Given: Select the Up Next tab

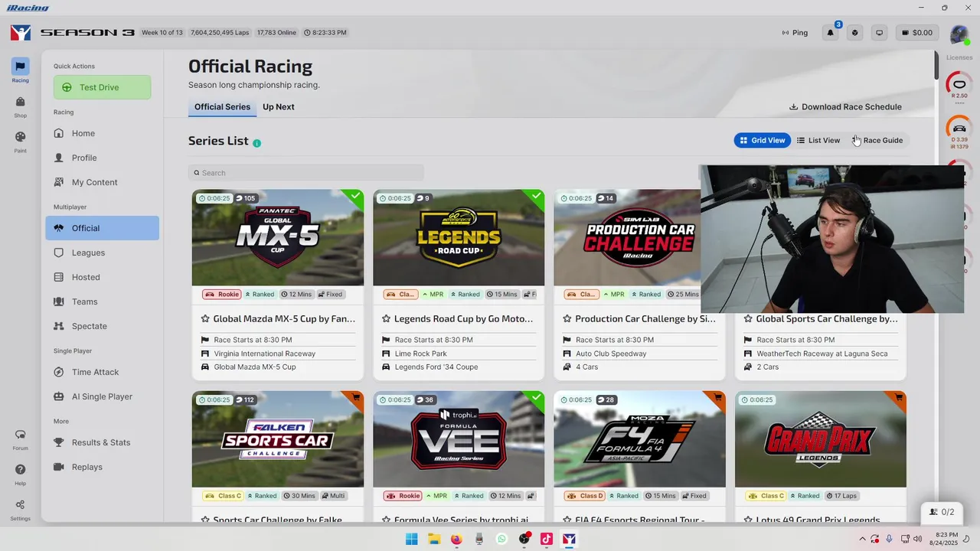Looking at the screenshot, I should (x=279, y=107).
